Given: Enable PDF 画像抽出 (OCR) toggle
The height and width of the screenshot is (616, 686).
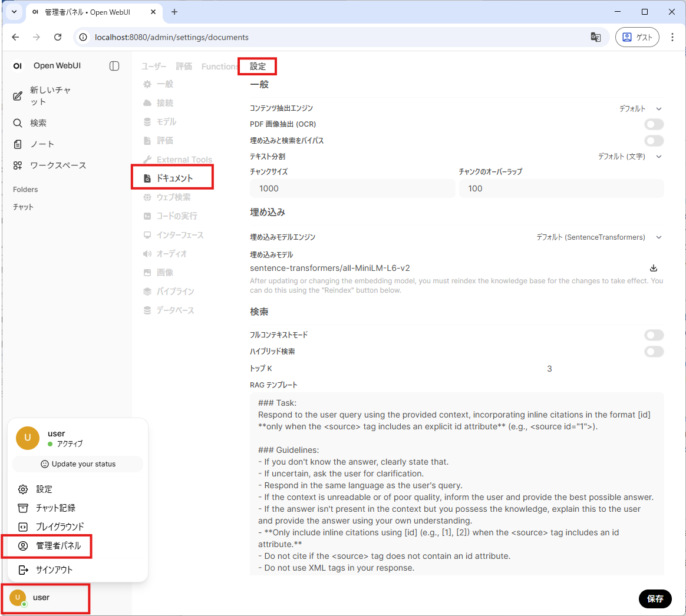Looking at the screenshot, I should tap(654, 124).
